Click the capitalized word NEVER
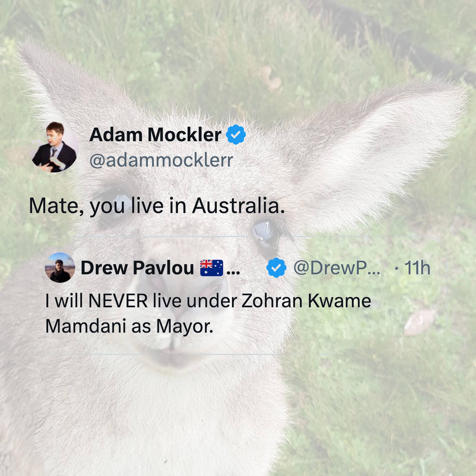 pyautogui.click(x=118, y=301)
